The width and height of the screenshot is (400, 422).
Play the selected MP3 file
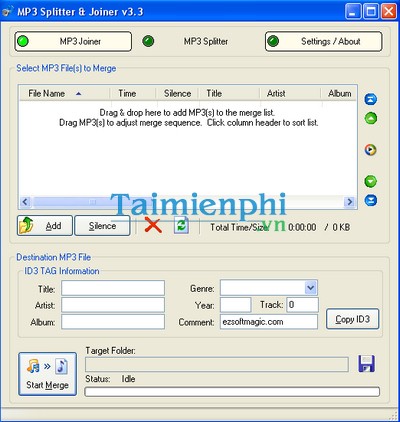[370, 150]
